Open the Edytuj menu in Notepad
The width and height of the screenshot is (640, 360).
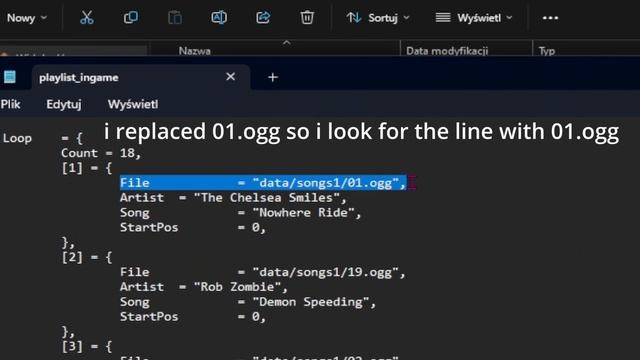tap(64, 104)
